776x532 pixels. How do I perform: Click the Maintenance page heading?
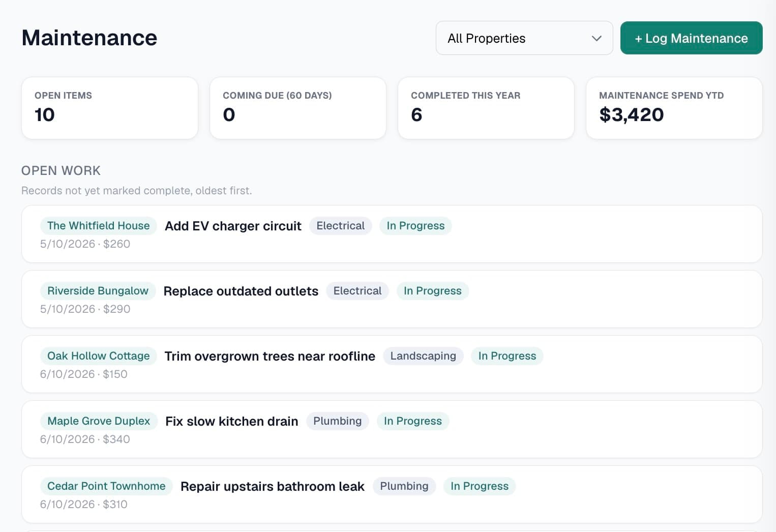coord(89,38)
